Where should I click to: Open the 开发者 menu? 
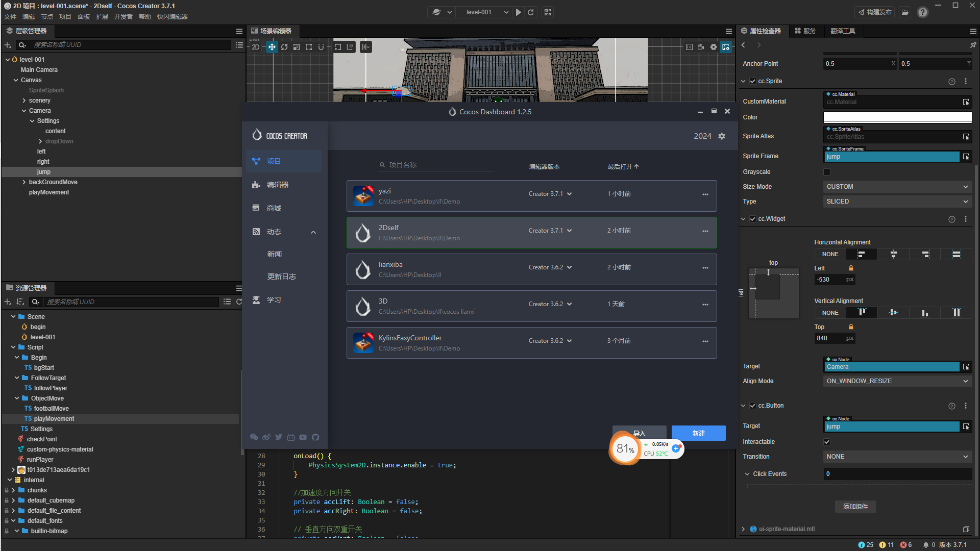123,17
